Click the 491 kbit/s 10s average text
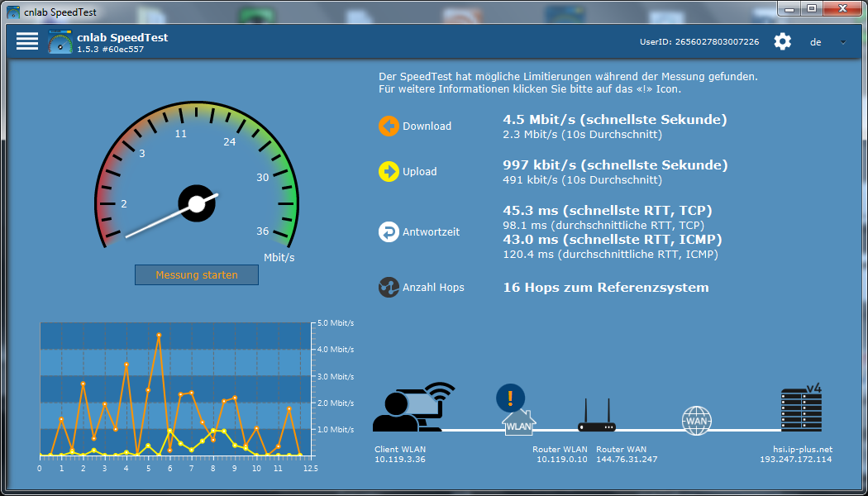Screen dimensions: 868x496 coord(582,180)
